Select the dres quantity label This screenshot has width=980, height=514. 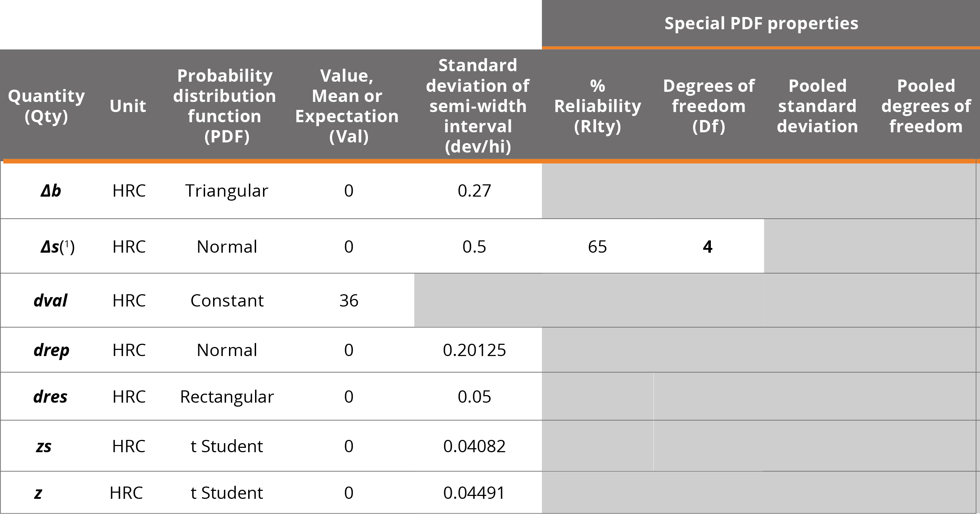(x=50, y=397)
